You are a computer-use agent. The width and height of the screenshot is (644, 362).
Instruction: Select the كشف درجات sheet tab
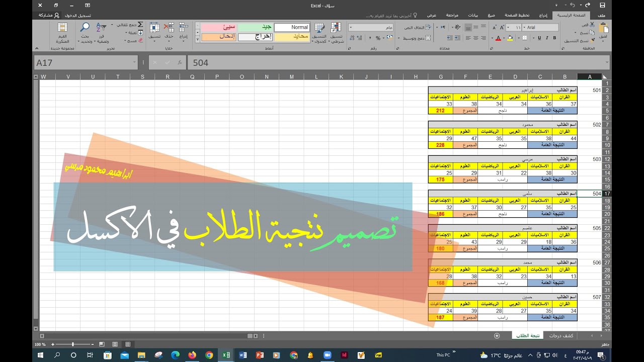[562, 335]
